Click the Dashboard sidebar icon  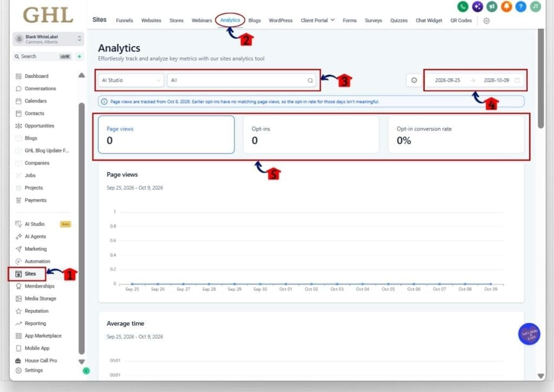tap(19, 76)
